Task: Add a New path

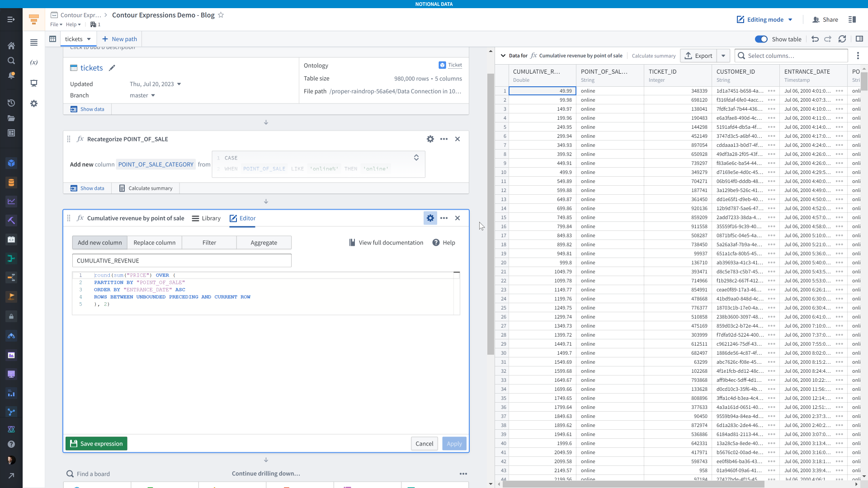Action: coord(120,39)
